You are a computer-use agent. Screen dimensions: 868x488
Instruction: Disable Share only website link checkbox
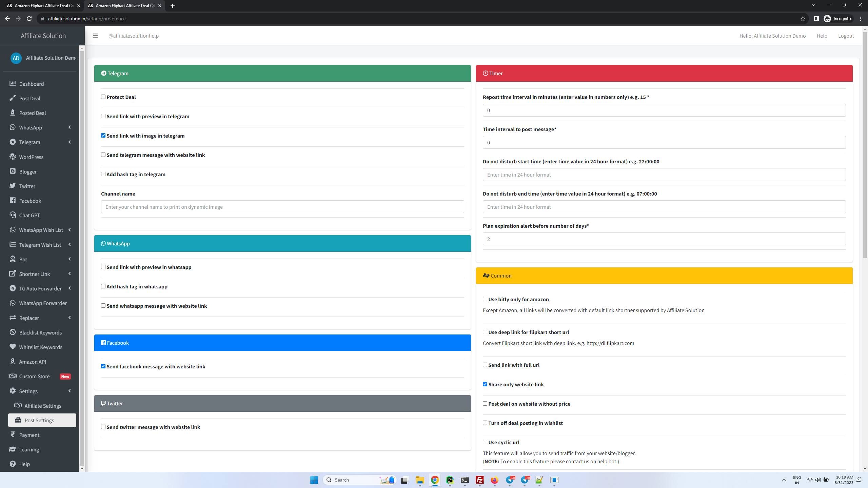click(485, 384)
